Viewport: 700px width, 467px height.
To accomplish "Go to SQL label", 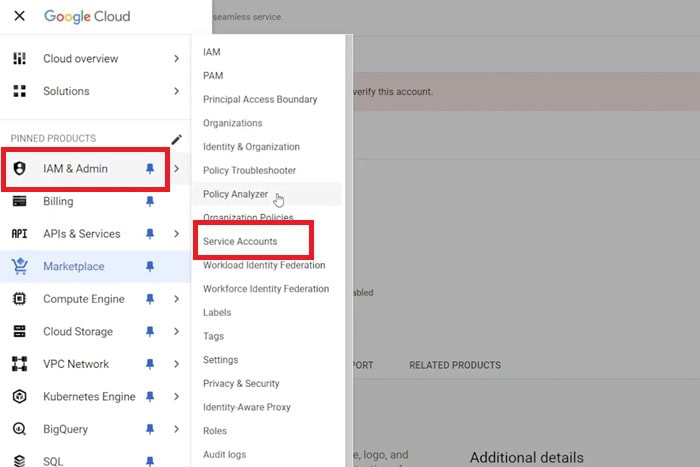I will click(53, 461).
